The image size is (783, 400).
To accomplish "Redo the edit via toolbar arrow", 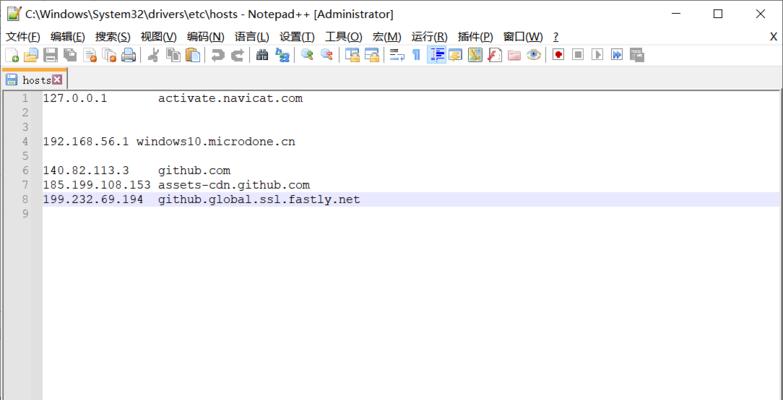I will pyautogui.click(x=237, y=55).
